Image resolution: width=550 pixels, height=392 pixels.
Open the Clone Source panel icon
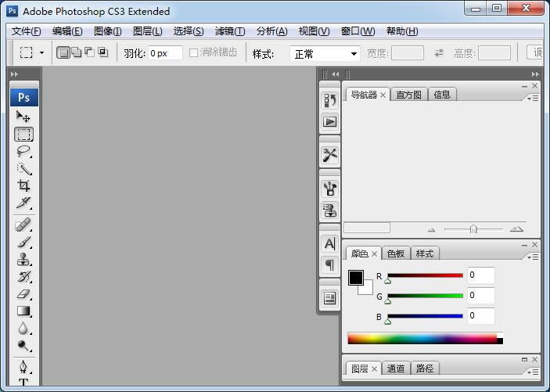click(329, 210)
